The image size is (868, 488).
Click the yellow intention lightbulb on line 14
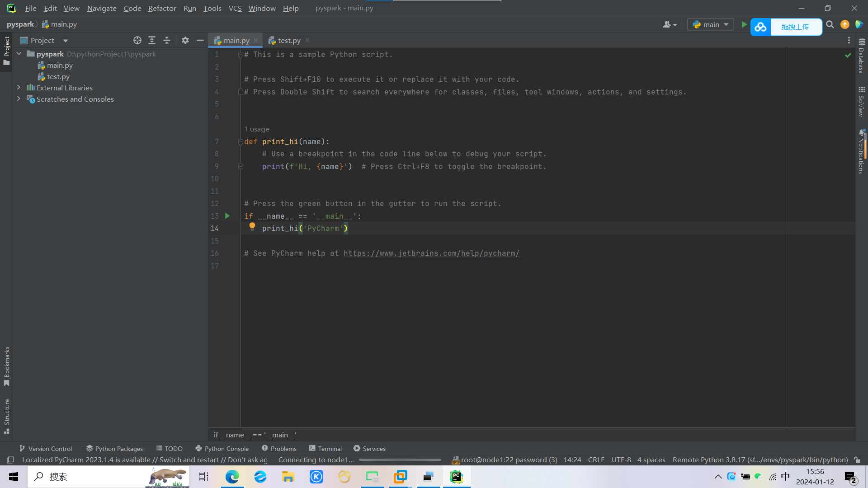coord(252,227)
